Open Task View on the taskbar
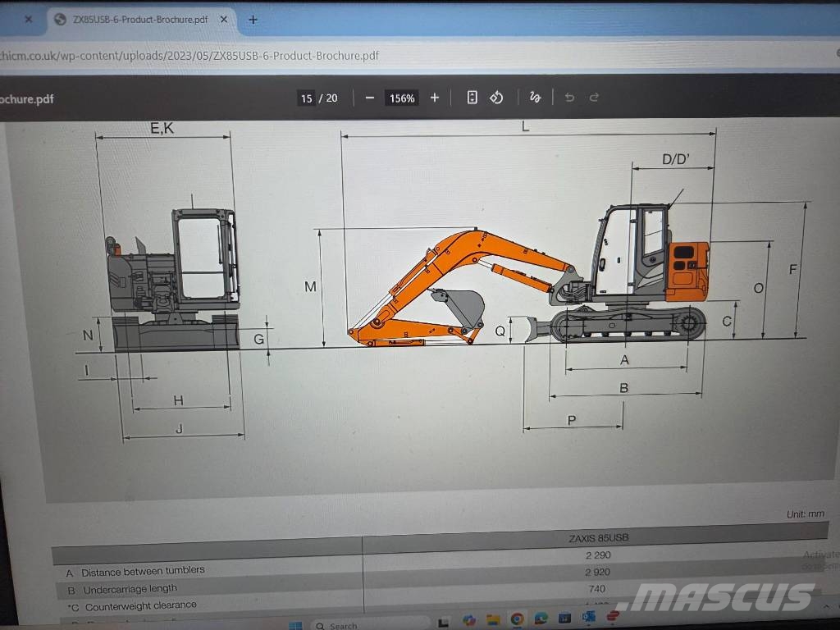 pos(444,623)
